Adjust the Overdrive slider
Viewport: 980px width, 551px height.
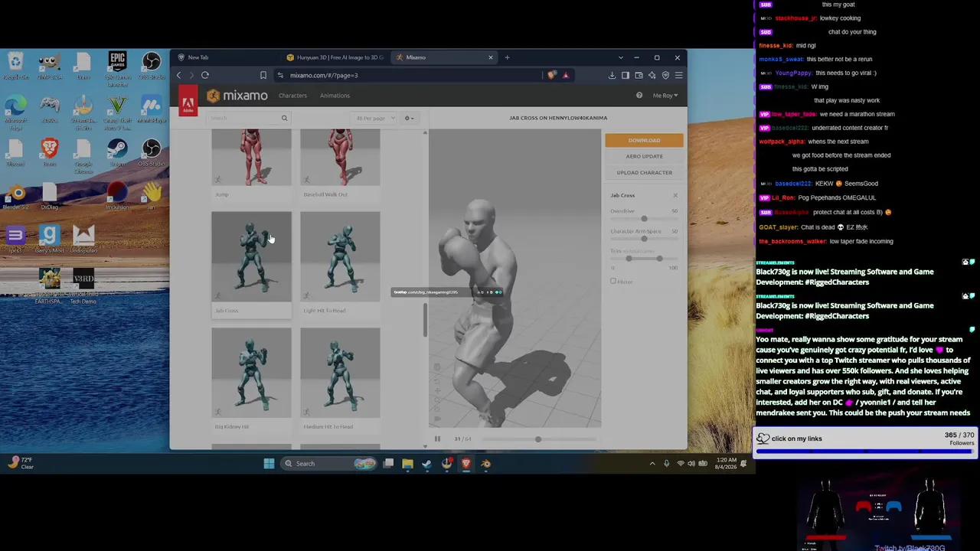coord(644,220)
